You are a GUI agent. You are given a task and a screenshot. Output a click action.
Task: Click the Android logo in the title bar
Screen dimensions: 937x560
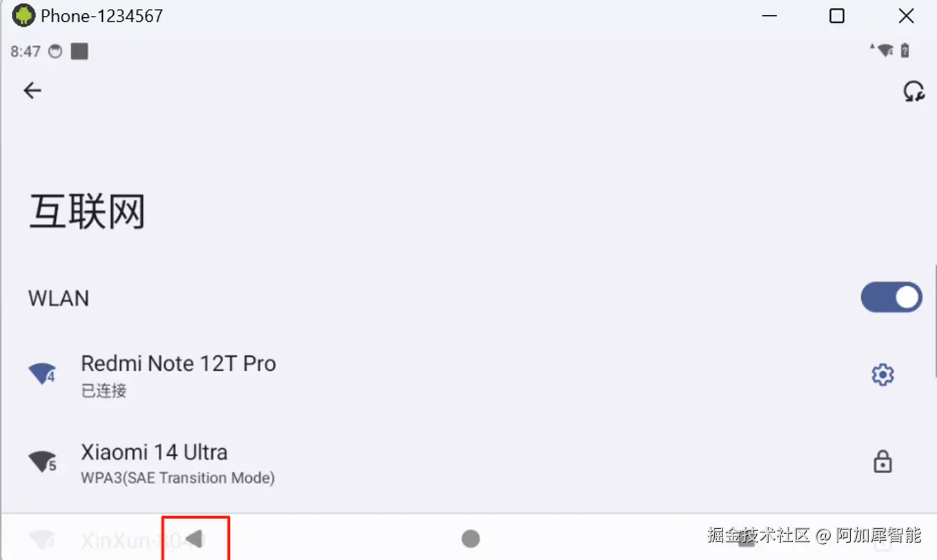click(x=23, y=15)
